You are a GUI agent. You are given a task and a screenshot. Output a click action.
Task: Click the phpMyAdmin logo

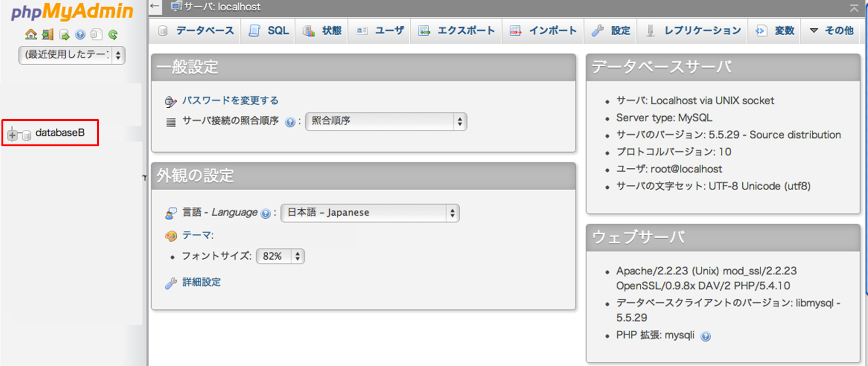pyautogui.click(x=72, y=11)
